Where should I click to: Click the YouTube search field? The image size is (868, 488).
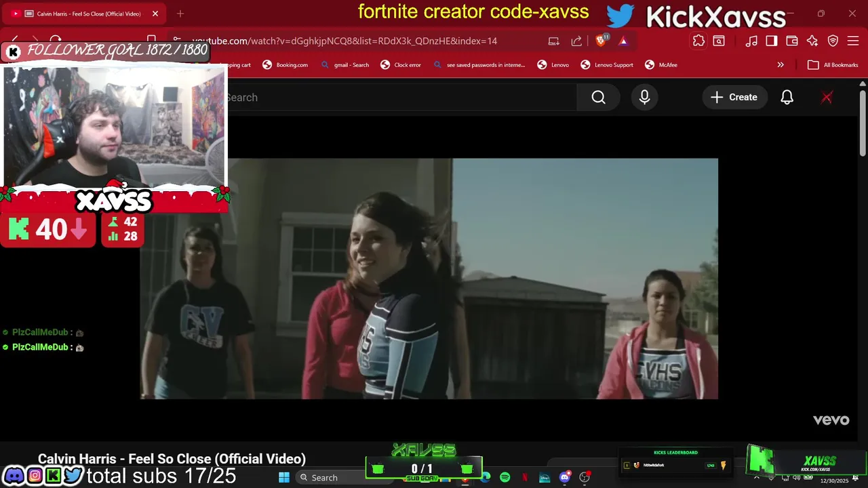tap(400, 98)
